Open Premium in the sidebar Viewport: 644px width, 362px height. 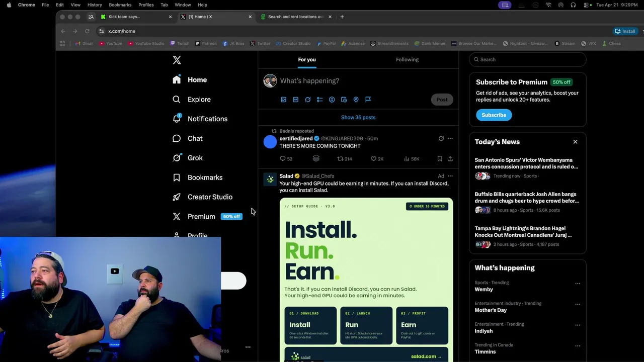[x=207, y=216]
